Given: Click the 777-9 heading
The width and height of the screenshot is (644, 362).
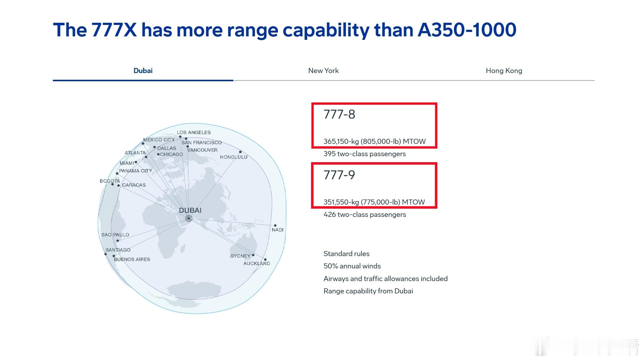Looking at the screenshot, I should [339, 175].
